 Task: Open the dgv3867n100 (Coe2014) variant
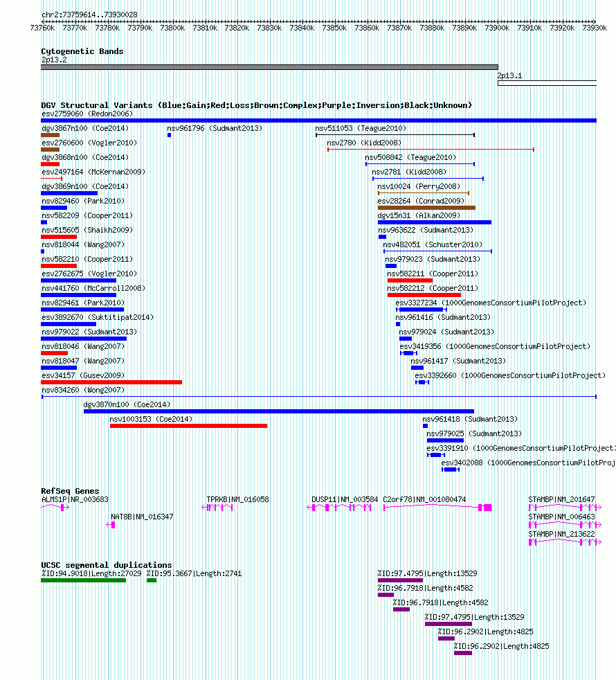click(85, 128)
